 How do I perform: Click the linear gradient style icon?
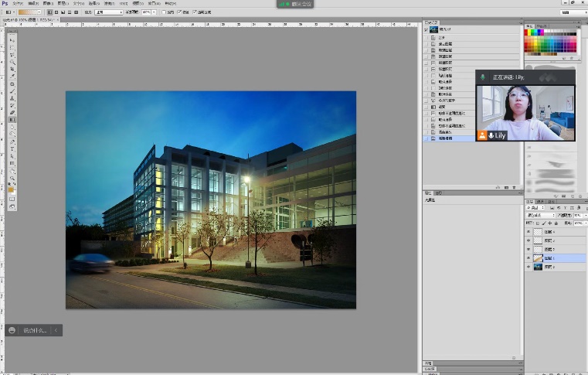[x=50, y=12]
